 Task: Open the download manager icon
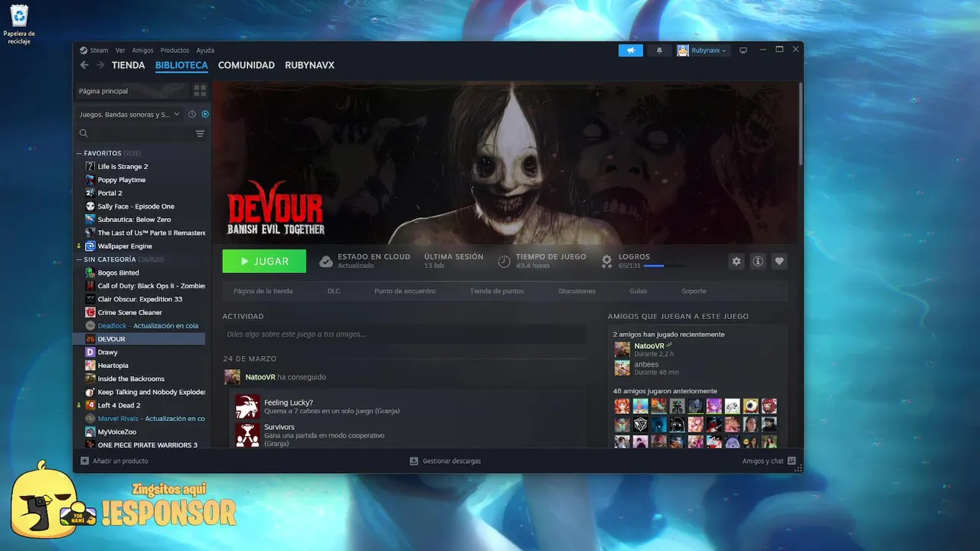click(x=414, y=461)
